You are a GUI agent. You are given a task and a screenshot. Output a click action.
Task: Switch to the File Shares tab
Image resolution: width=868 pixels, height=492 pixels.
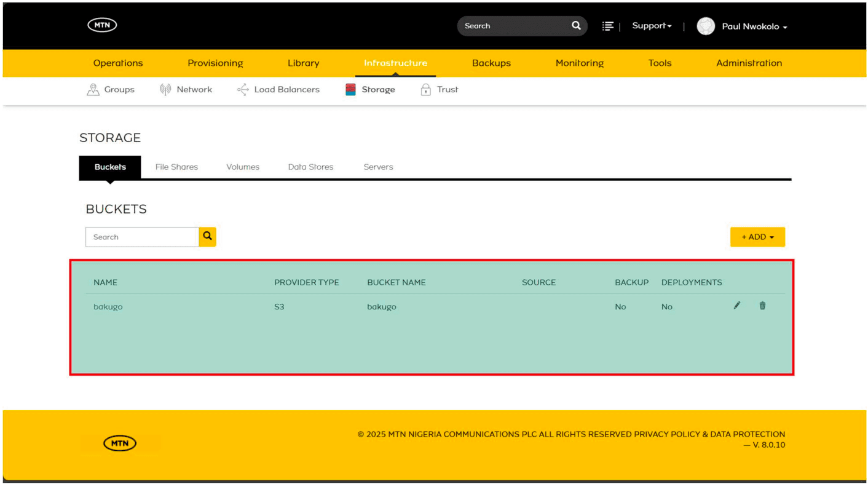click(x=176, y=167)
